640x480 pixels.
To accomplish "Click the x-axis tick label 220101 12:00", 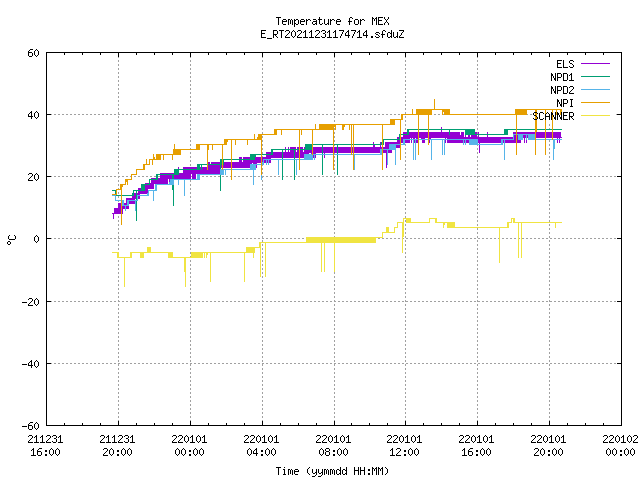I will pos(404,446).
